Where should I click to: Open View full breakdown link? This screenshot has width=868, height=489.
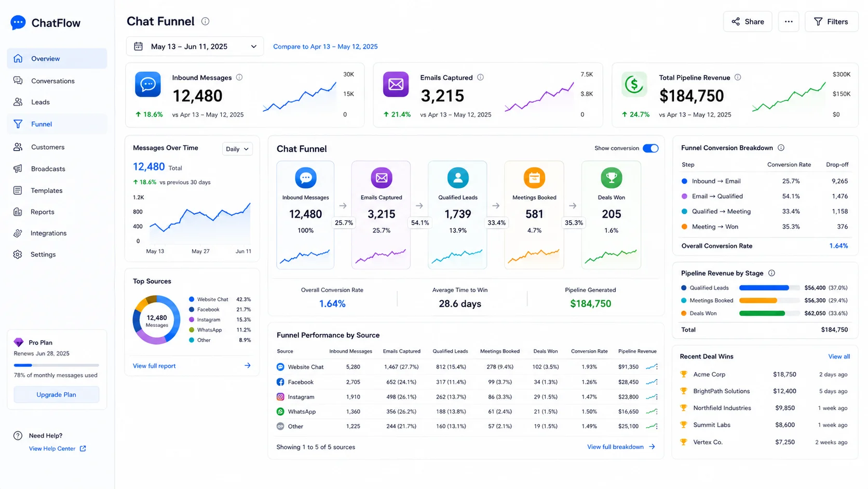tap(621, 447)
